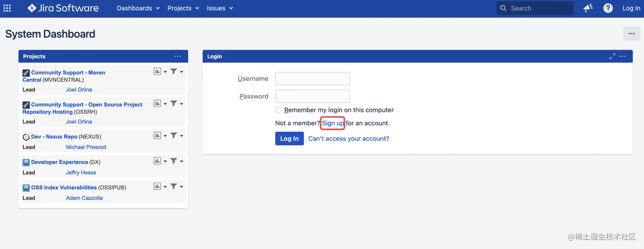Image resolution: width=644 pixels, height=249 pixels.
Task: Open reports chart icon for Developer Experience
Action: click(157, 161)
